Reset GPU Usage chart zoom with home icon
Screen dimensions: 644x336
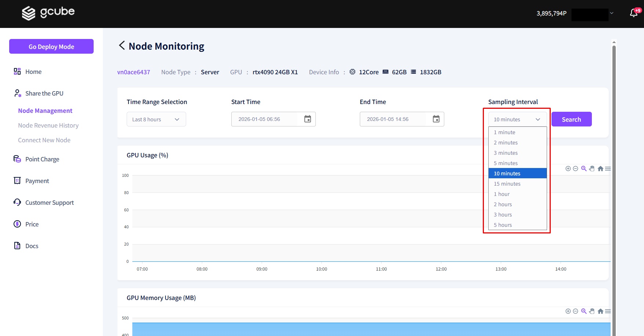(x=600, y=169)
